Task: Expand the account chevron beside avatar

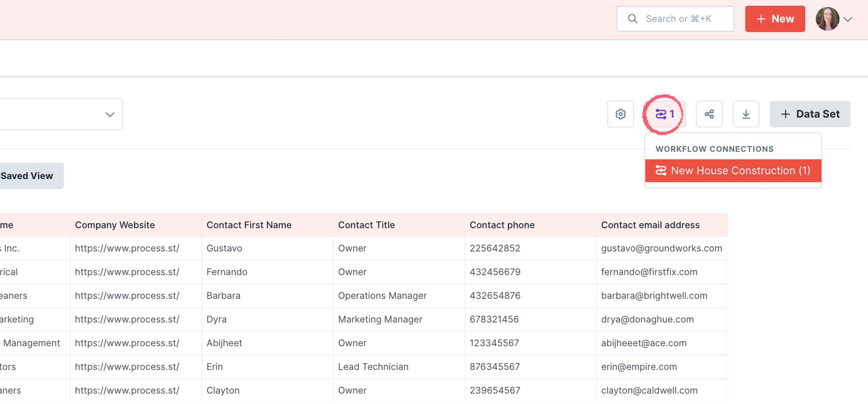Action: 848,19
